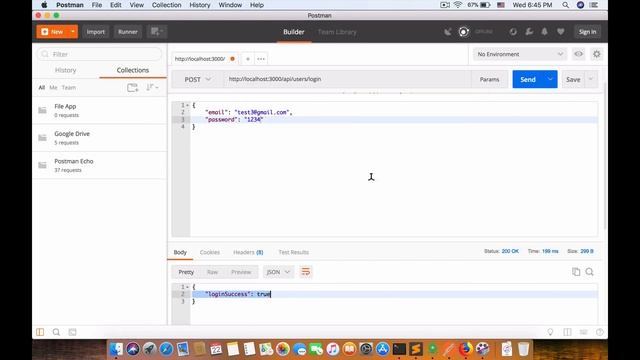640x360 pixels.
Task: Open the notifications bell
Action: pos(544,32)
